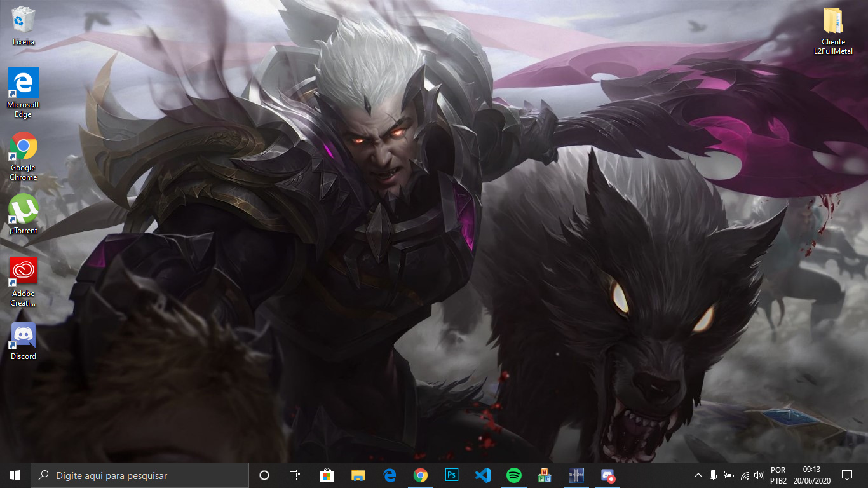868x488 pixels.
Task: Open the POR PTB2 language switcher
Action: 778,475
